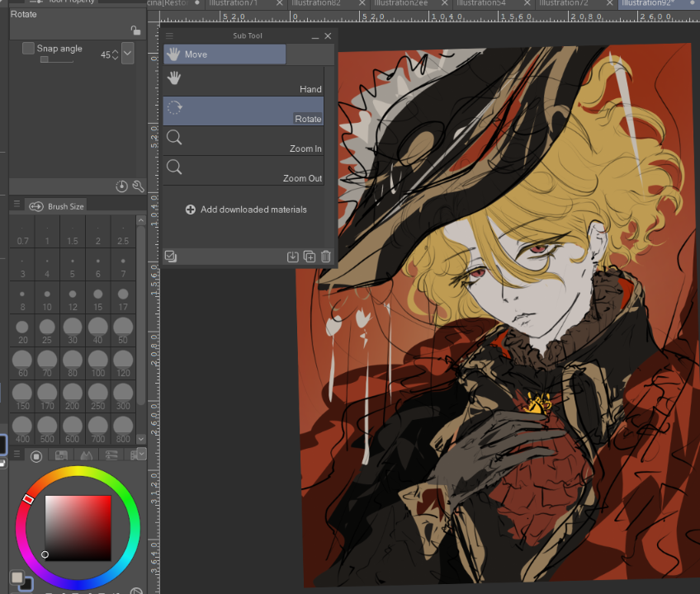Expand the color palette tabs dropdown

(x=141, y=455)
